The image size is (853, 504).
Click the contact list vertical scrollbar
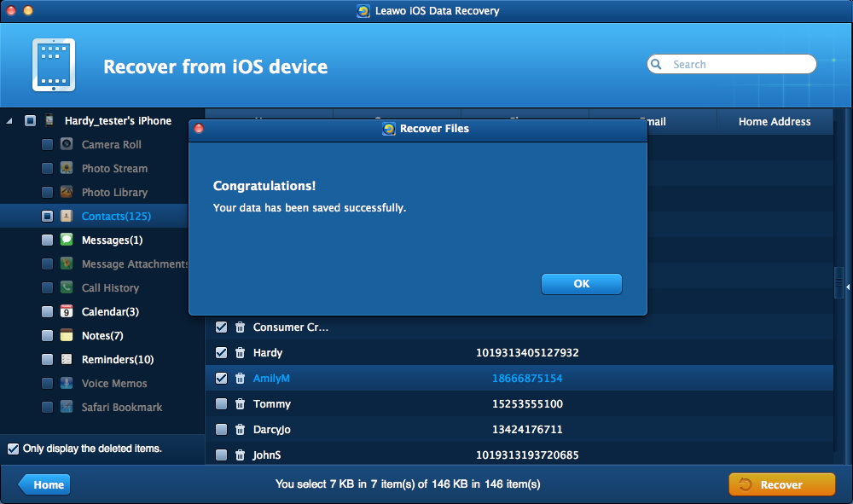(838, 283)
